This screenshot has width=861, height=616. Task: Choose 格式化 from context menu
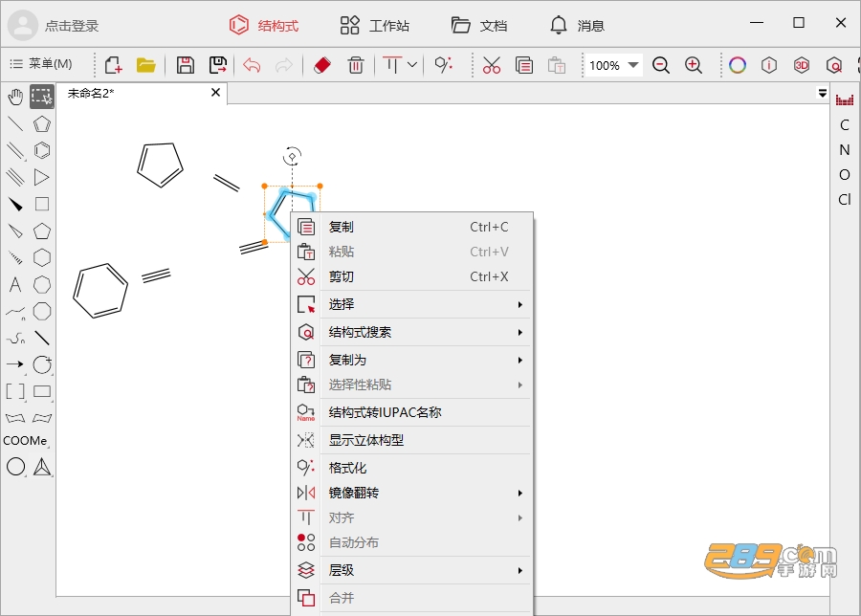(414, 468)
